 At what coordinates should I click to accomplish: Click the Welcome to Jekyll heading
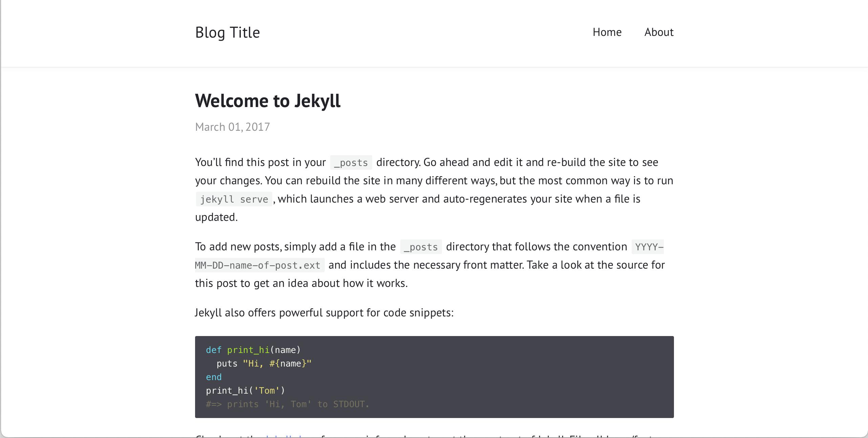tap(268, 101)
